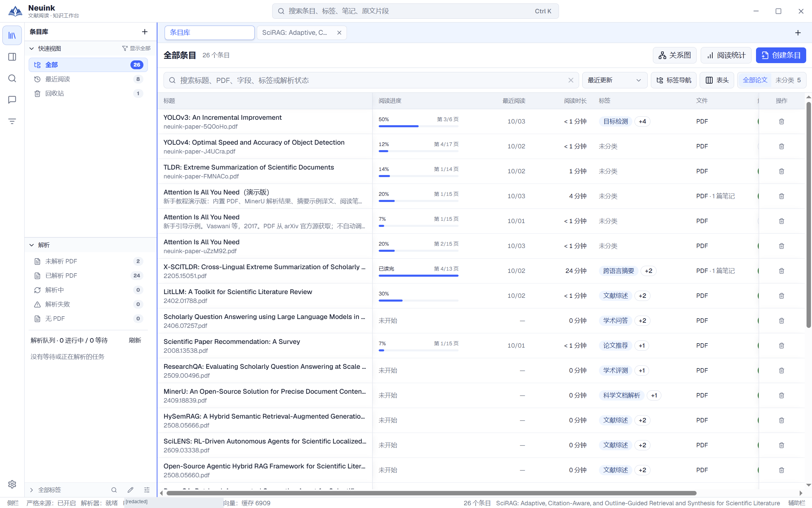The image size is (812, 508).
Task: Expand the +4 tags on the YOLOv3 row
Action: click(x=642, y=121)
